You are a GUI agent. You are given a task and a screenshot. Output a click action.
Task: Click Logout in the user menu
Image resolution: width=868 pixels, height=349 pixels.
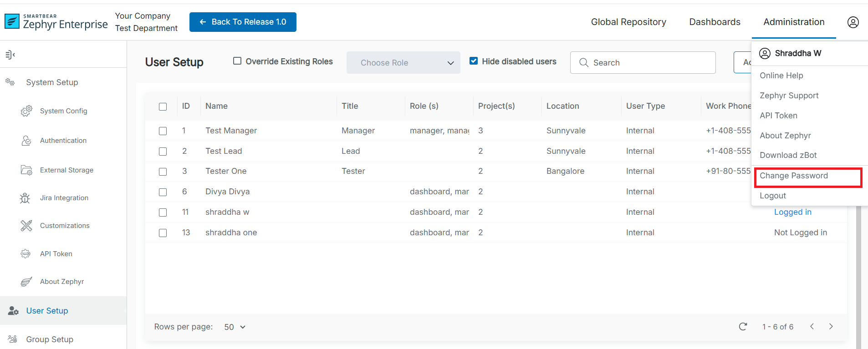[773, 196]
